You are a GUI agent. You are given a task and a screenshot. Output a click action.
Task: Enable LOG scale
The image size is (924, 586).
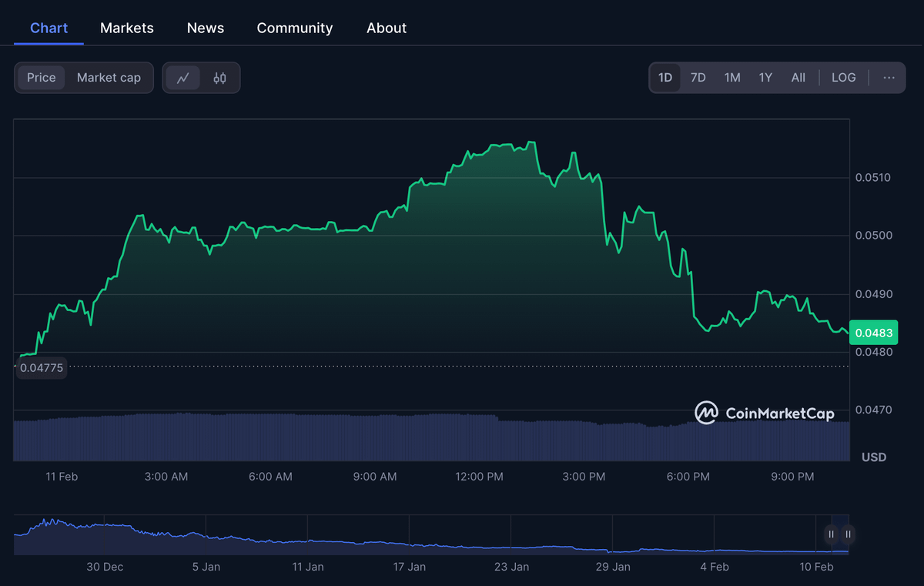(844, 78)
